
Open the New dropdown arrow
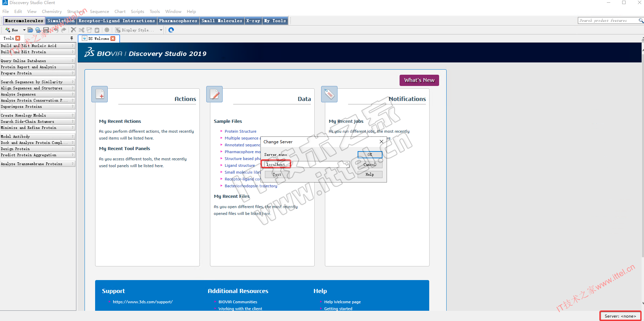click(x=24, y=30)
